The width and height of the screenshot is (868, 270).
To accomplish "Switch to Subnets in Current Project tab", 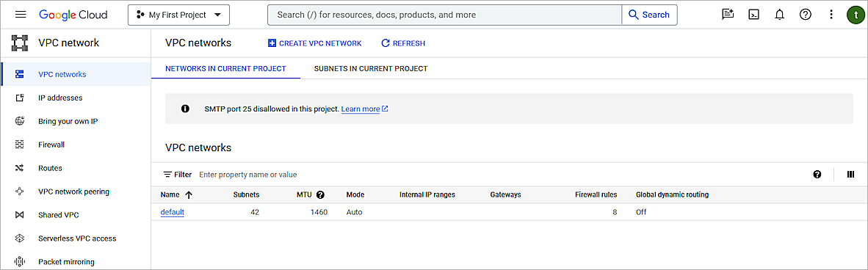I will click(x=371, y=69).
